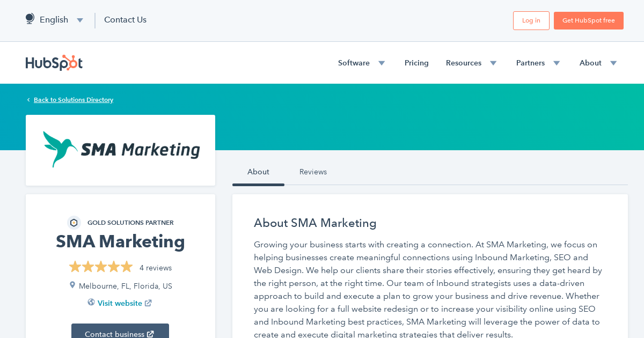
Task: Open the Pricing page
Action: (416, 63)
